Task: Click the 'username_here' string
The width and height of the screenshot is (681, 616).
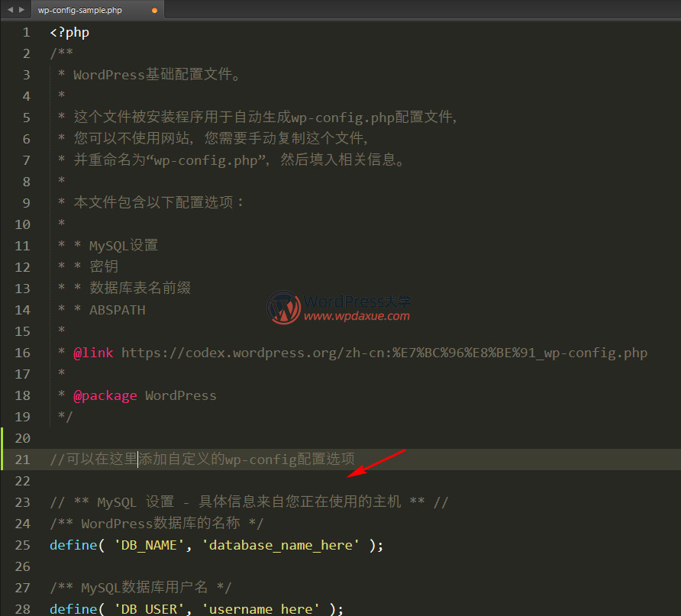Action: 260,608
